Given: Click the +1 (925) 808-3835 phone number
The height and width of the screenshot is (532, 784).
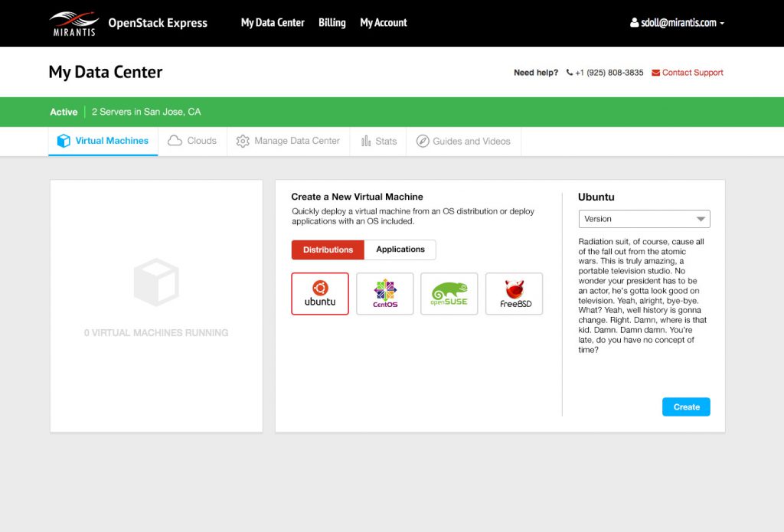Looking at the screenshot, I should click(609, 73).
